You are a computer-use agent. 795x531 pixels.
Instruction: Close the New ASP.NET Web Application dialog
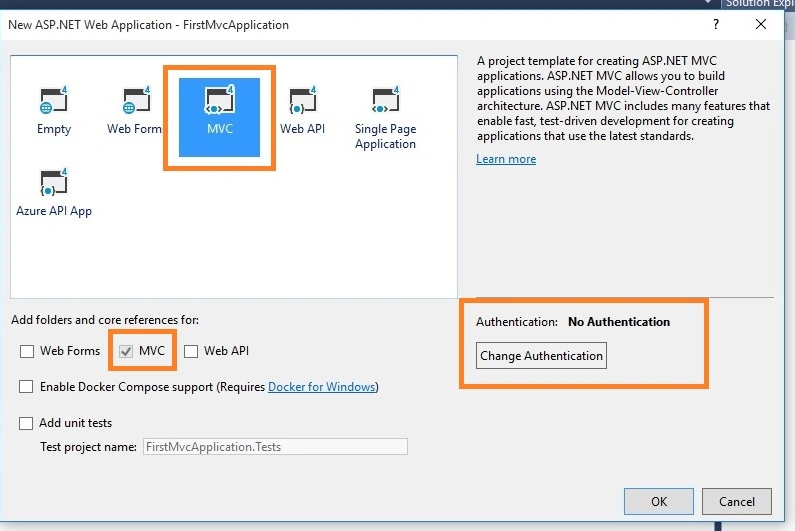[x=761, y=24]
